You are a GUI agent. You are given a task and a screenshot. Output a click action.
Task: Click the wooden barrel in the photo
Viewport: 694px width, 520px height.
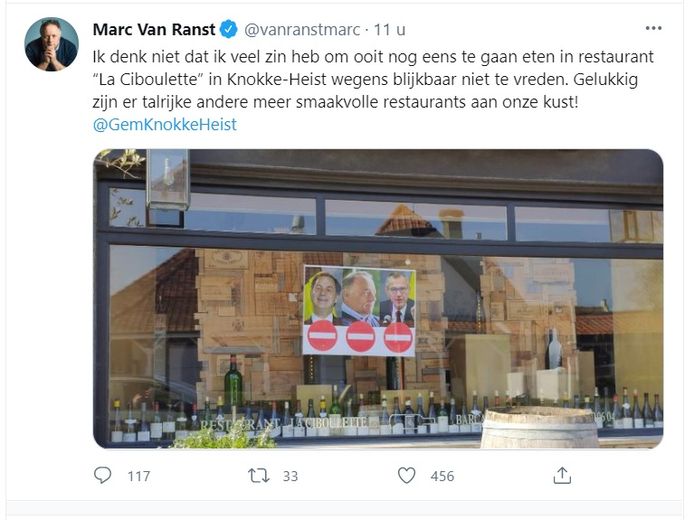click(540, 428)
